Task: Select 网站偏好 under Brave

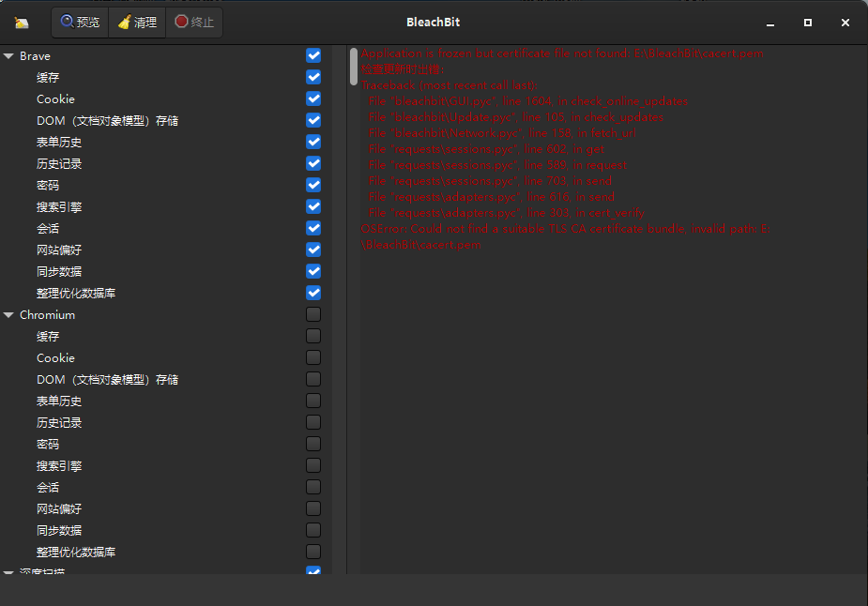Action: [x=59, y=250]
